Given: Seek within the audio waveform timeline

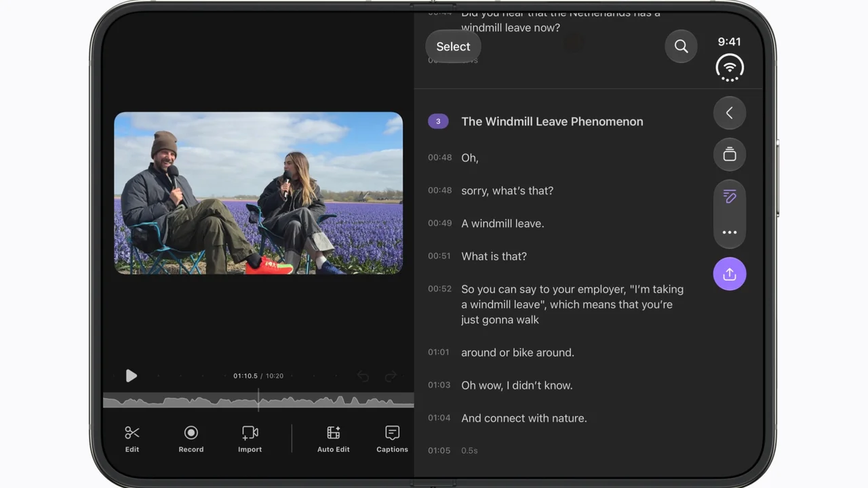Looking at the screenshot, I should (x=258, y=401).
